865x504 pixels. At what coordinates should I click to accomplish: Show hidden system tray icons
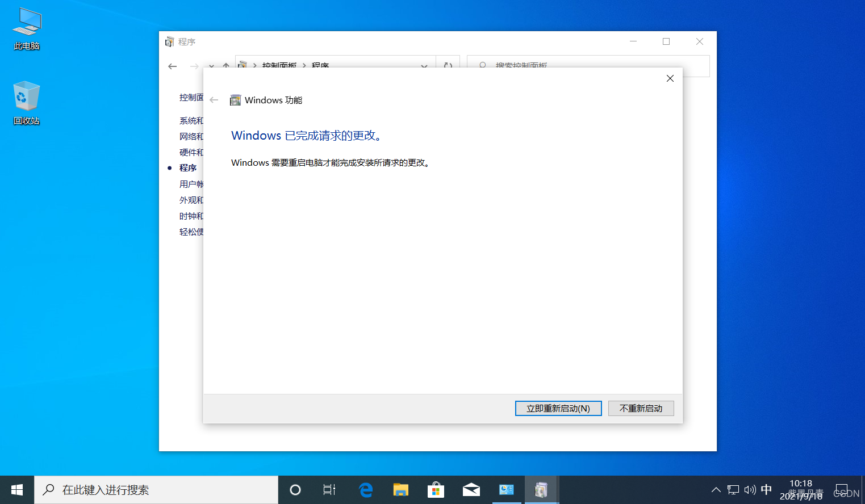click(716, 490)
